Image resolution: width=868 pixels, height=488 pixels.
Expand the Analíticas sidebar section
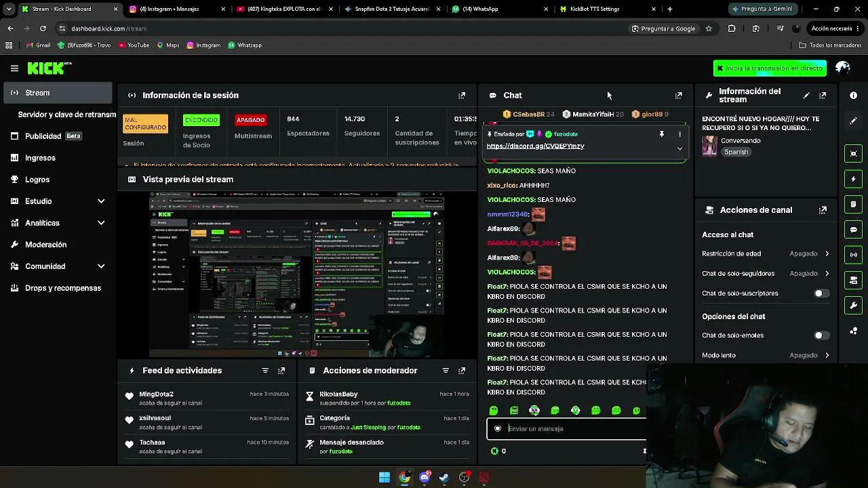point(101,223)
